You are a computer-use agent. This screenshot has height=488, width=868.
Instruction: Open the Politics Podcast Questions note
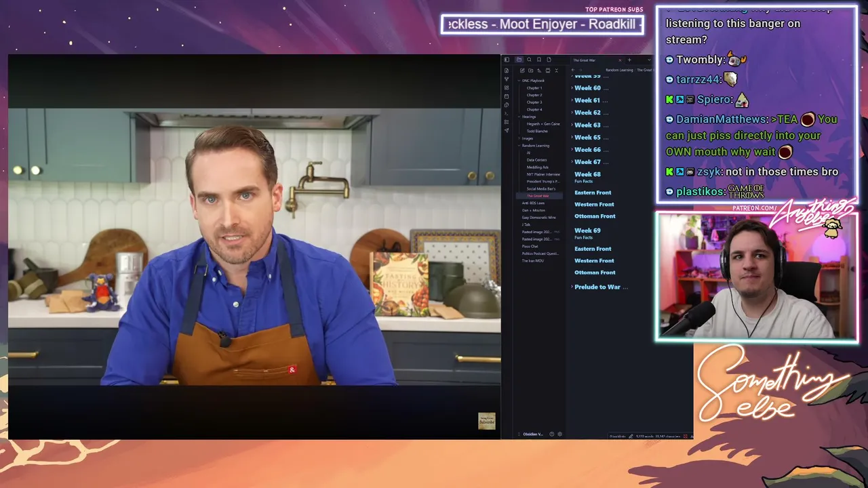[540, 253]
